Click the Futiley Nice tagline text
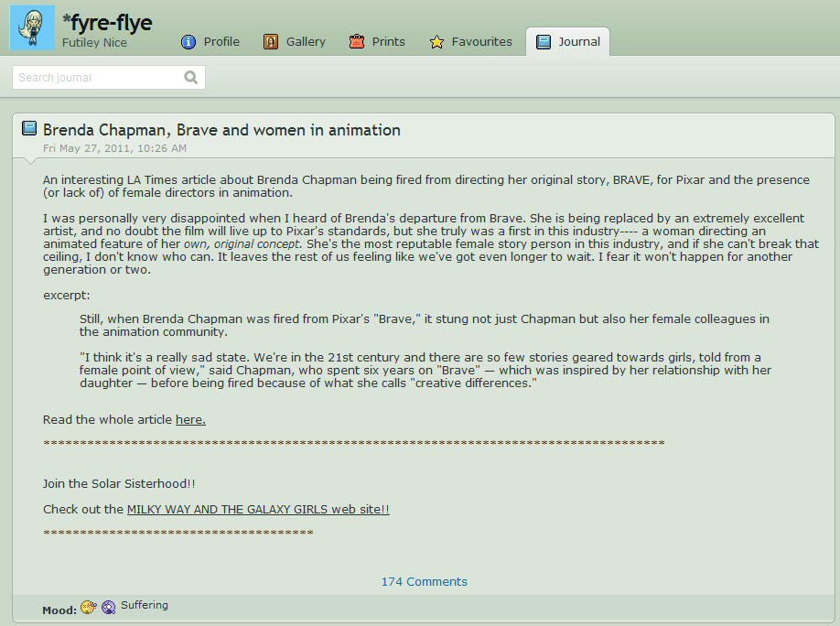840x626 pixels. 94,43
